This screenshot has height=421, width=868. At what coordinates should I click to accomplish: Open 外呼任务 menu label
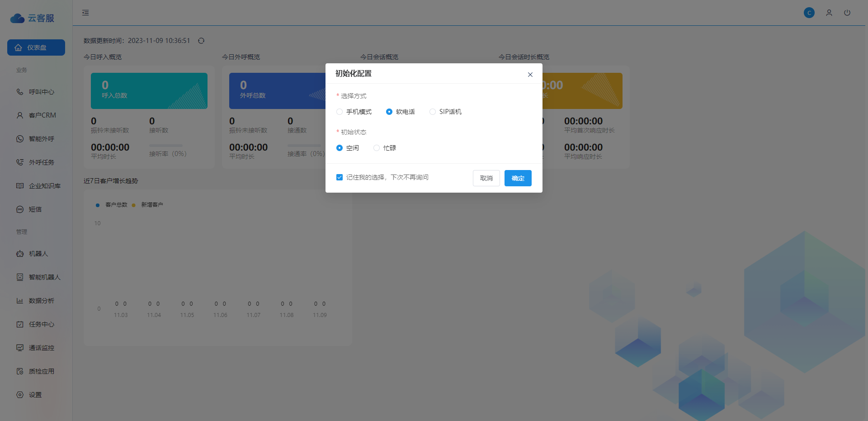click(42, 162)
